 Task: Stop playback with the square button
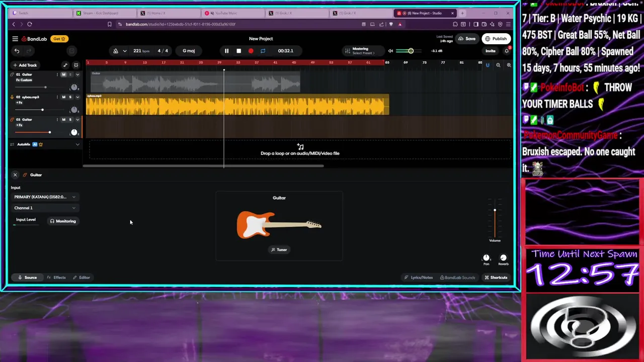click(238, 51)
